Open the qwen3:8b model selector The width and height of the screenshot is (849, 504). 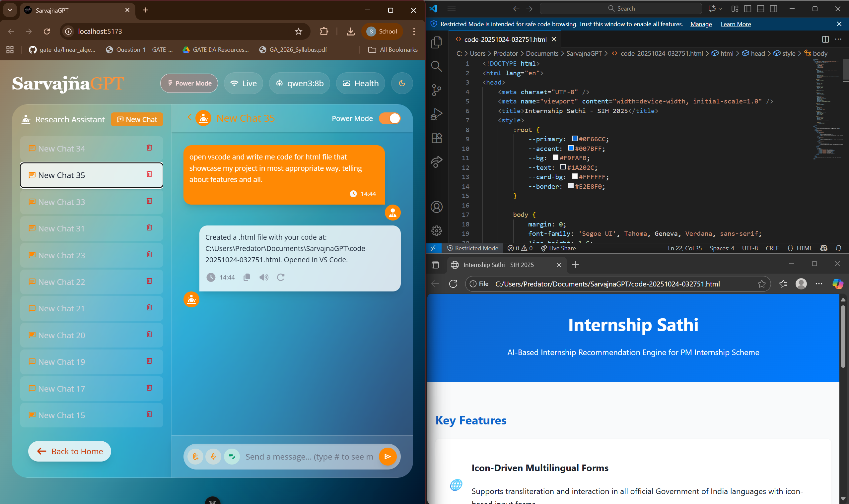[x=299, y=84]
